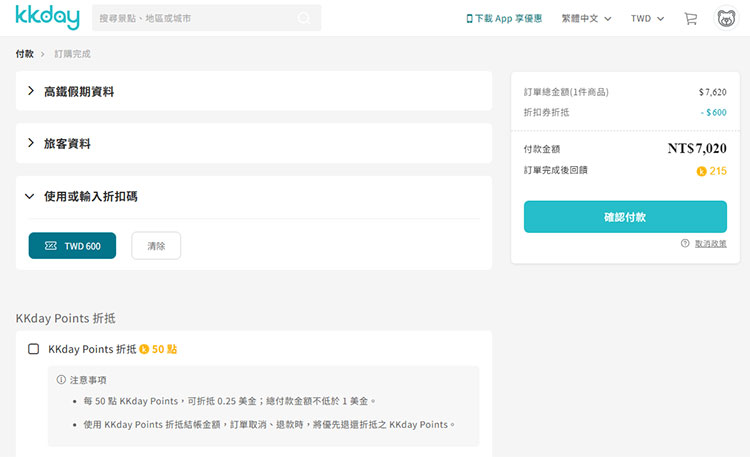This screenshot has width=750, height=457.
Task: Enable the KKday Points 折抵 checkbox
Action: 33,349
